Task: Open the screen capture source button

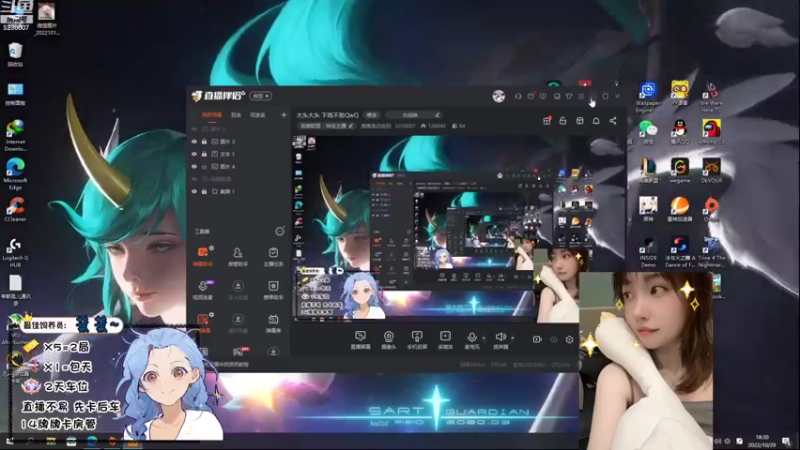Action: point(360,339)
